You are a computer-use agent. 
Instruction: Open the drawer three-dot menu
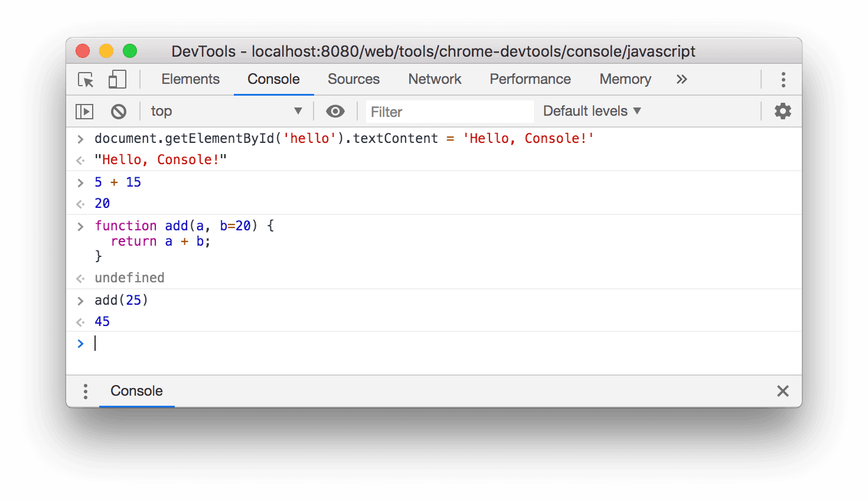[x=85, y=391]
